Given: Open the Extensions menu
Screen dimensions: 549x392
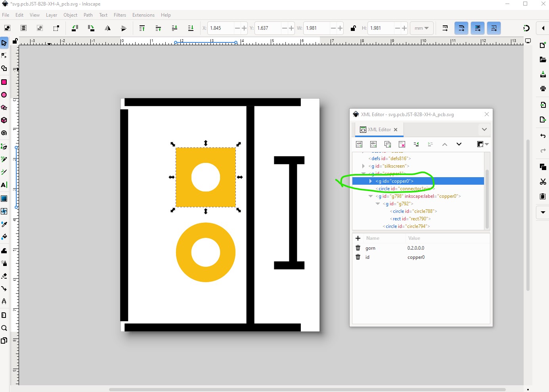Looking at the screenshot, I should point(143,15).
